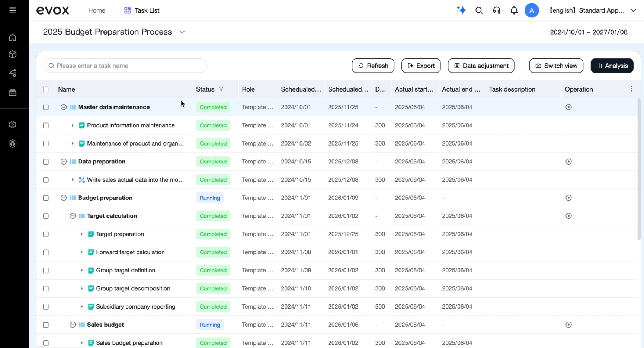The height and width of the screenshot is (348, 644).
Task: Select the Group target decomposition task name
Action: (133, 288)
